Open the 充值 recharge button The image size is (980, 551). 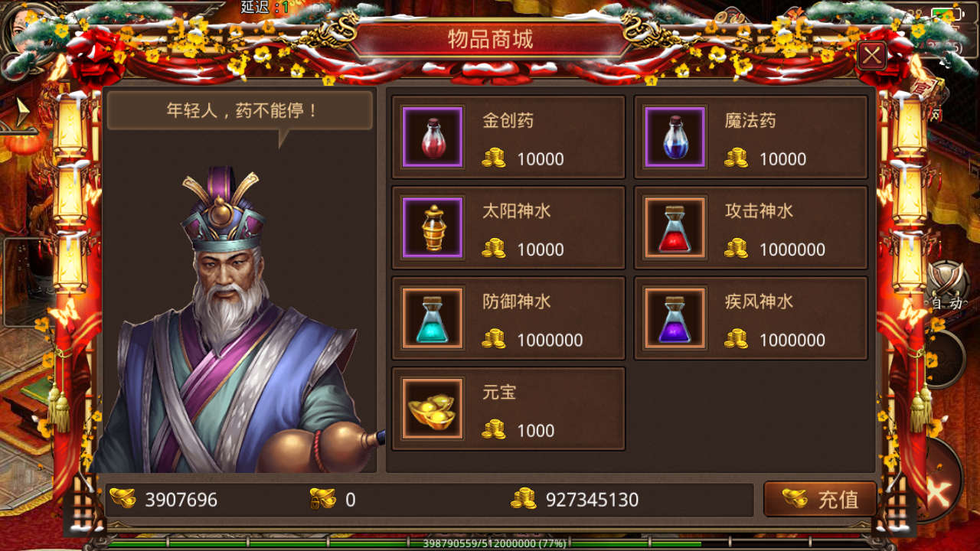pos(820,499)
